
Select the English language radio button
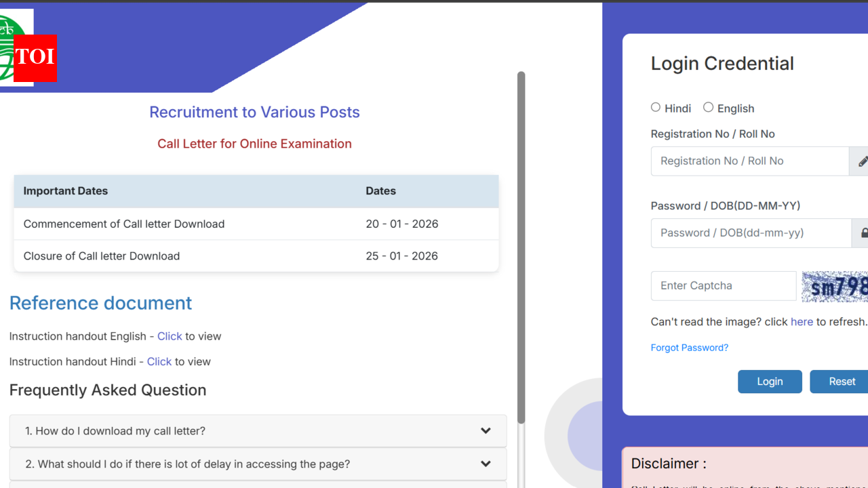(708, 107)
